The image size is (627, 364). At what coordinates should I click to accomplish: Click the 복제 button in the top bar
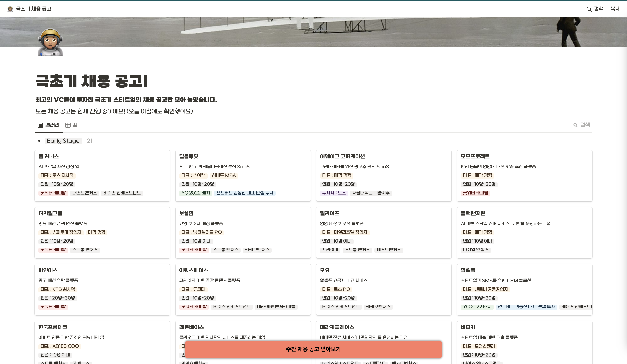[x=616, y=9]
